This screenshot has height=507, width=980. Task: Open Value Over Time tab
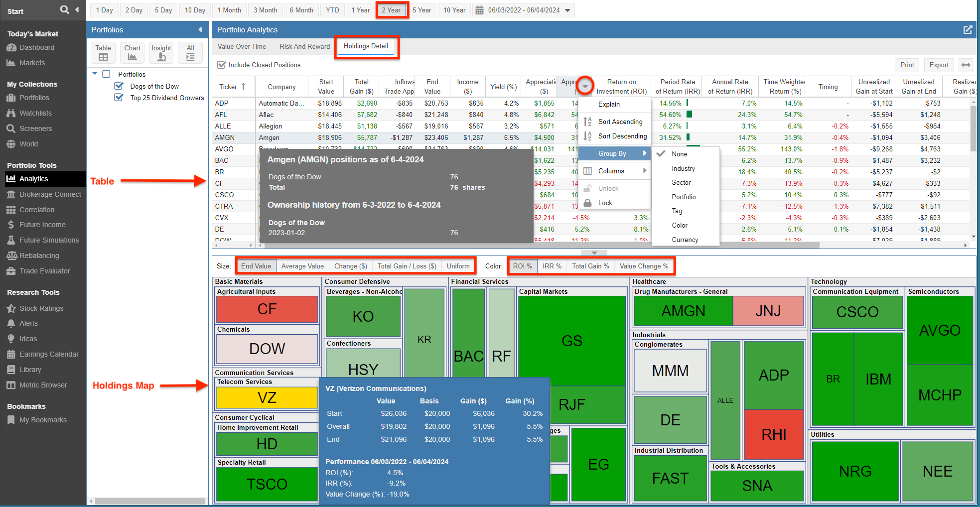(242, 46)
